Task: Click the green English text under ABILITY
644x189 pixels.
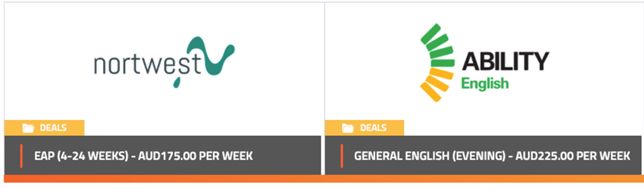Action: (x=485, y=83)
